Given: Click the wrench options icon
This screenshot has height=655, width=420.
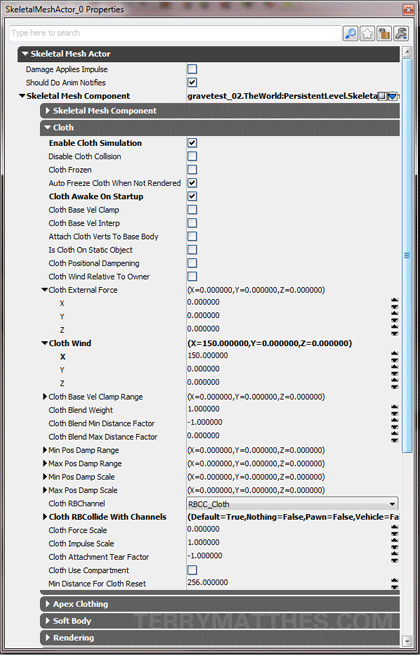Looking at the screenshot, I should (x=400, y=33).
